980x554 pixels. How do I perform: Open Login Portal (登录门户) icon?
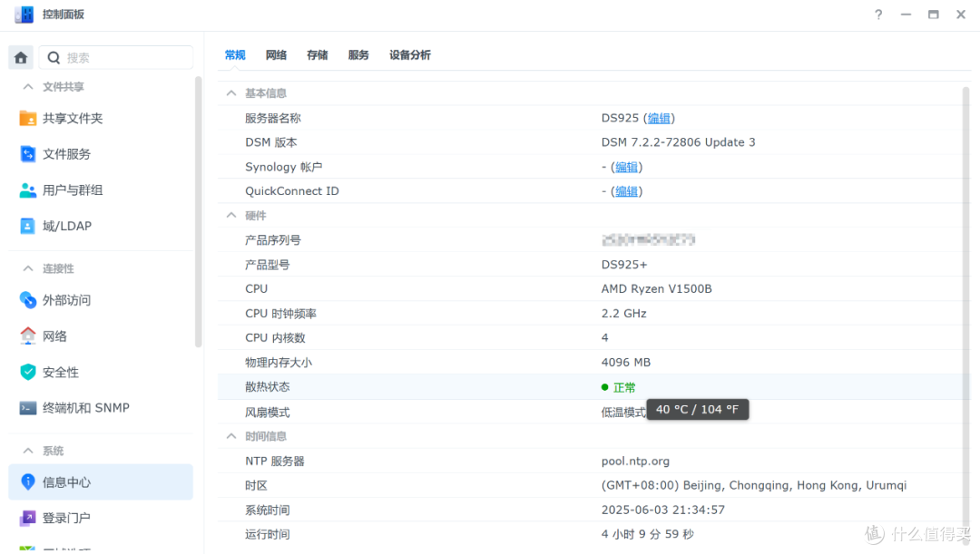(x=27, y=518)
